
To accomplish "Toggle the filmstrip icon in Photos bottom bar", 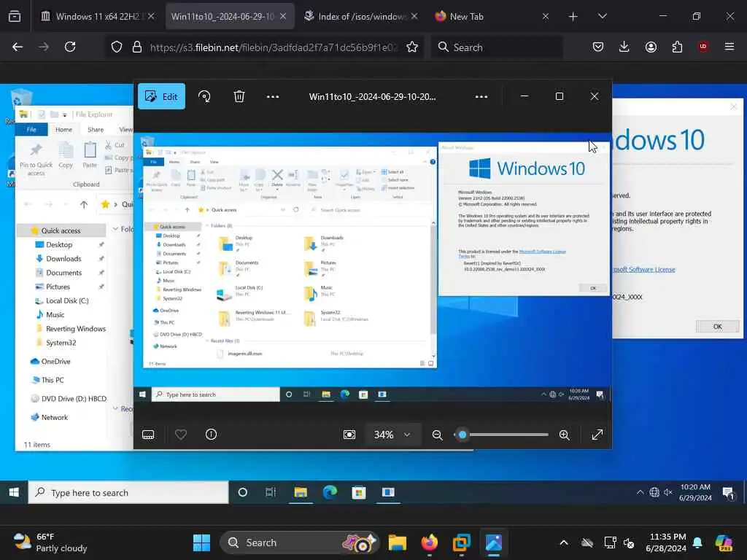I will pos(148,435).
